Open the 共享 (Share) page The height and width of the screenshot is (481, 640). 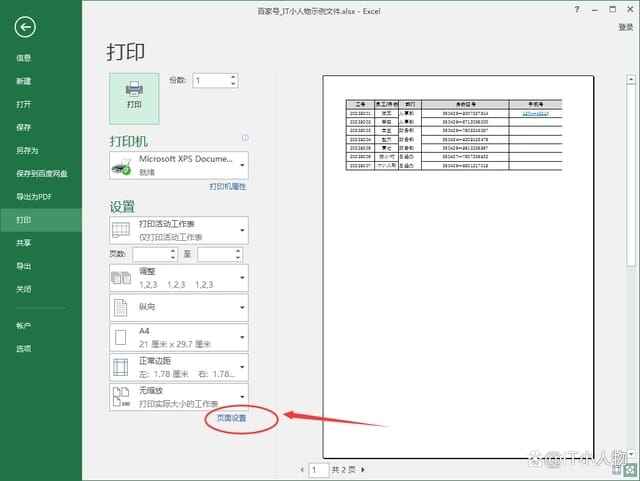coord(24,243)
